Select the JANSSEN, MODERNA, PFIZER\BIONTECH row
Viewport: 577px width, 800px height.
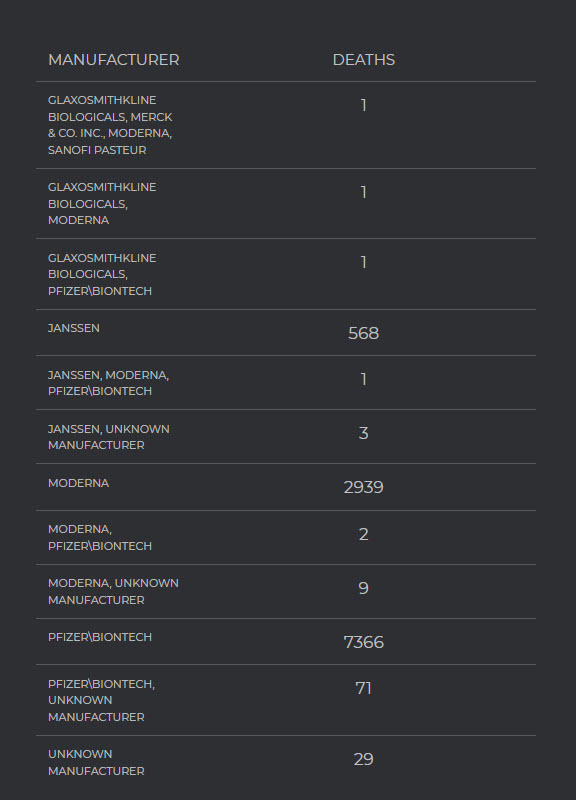pyautogui.click(x=286, y=383)
